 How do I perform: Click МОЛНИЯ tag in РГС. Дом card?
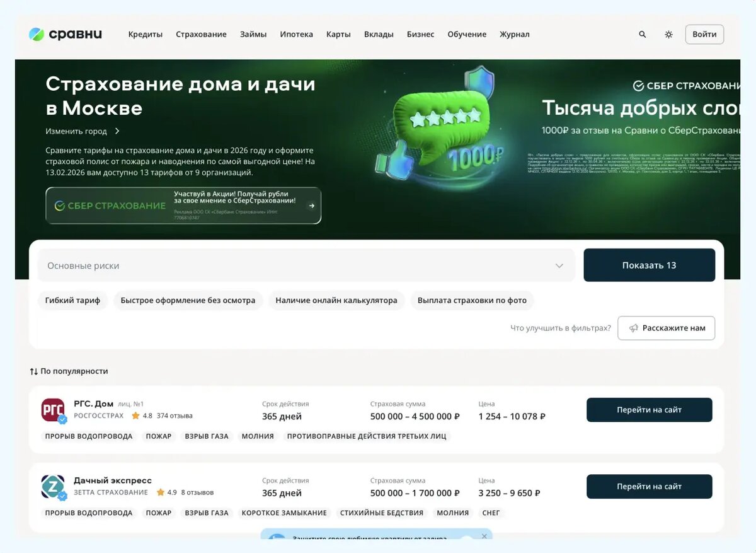tap(258, 436)
